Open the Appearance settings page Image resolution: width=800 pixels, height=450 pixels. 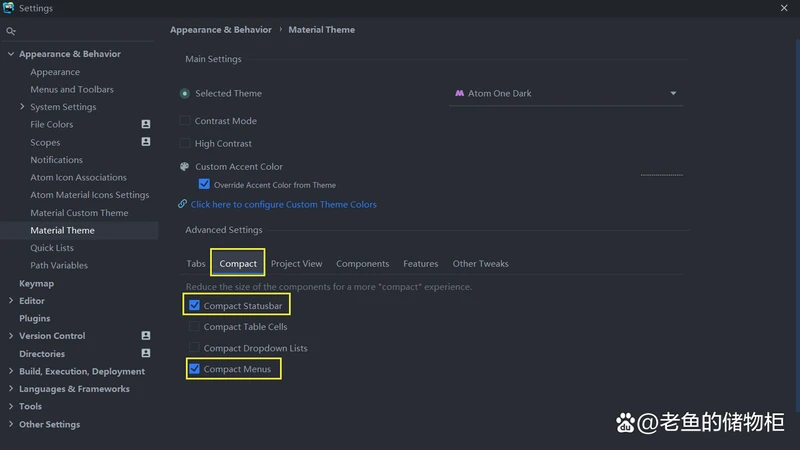55,72
